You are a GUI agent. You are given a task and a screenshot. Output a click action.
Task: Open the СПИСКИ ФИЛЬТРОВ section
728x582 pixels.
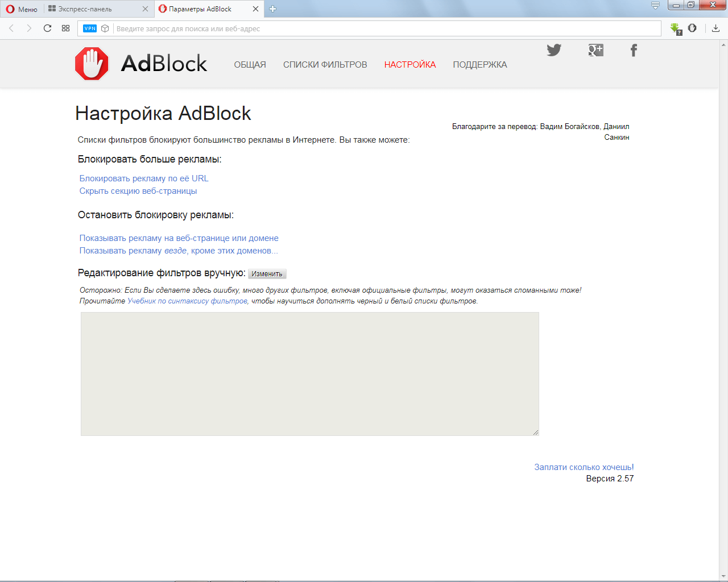(325, 65)
